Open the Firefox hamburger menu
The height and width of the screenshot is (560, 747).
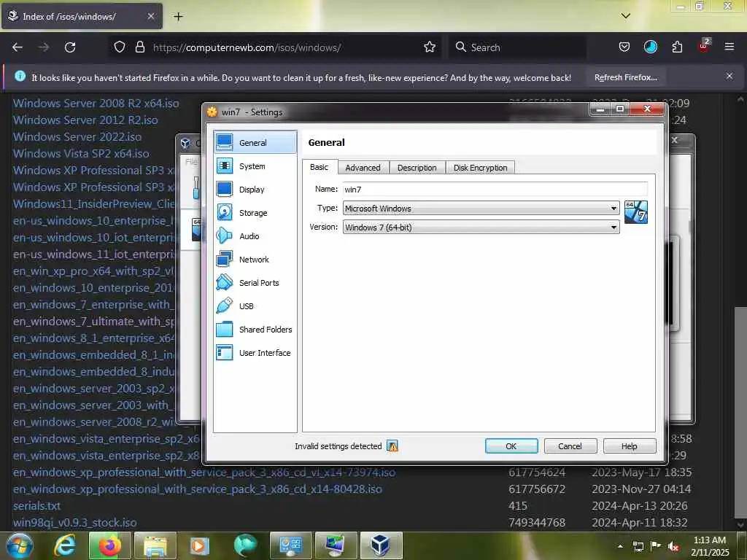coord(729,47)
